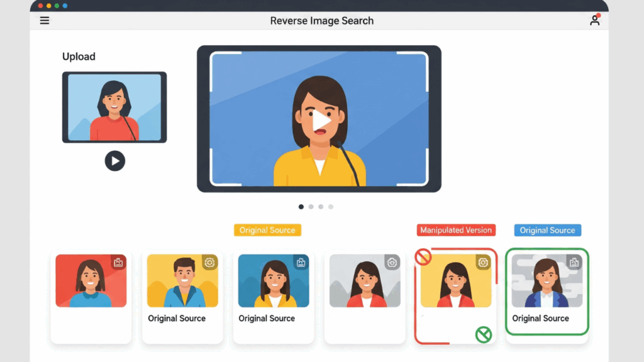
Task: Select the camera icon on the blue Original Source card
Action: [302, 262]
